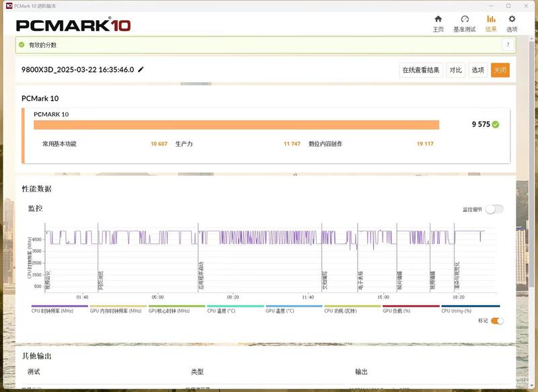Click the 视频编辑 chart marker

pyautogui.click(x=433, y=280)
